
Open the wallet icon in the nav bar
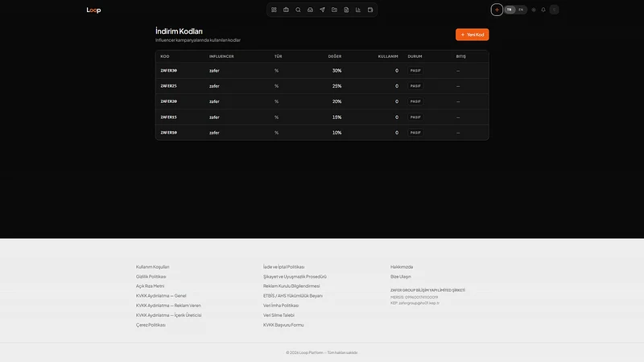click(370, 10)
